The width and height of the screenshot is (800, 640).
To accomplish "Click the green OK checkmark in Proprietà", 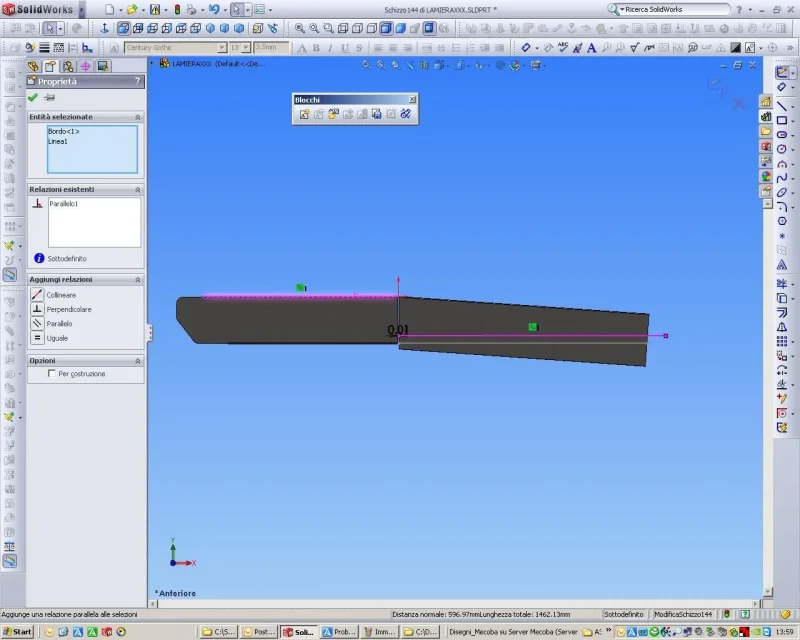I will (x=33, y=97).
